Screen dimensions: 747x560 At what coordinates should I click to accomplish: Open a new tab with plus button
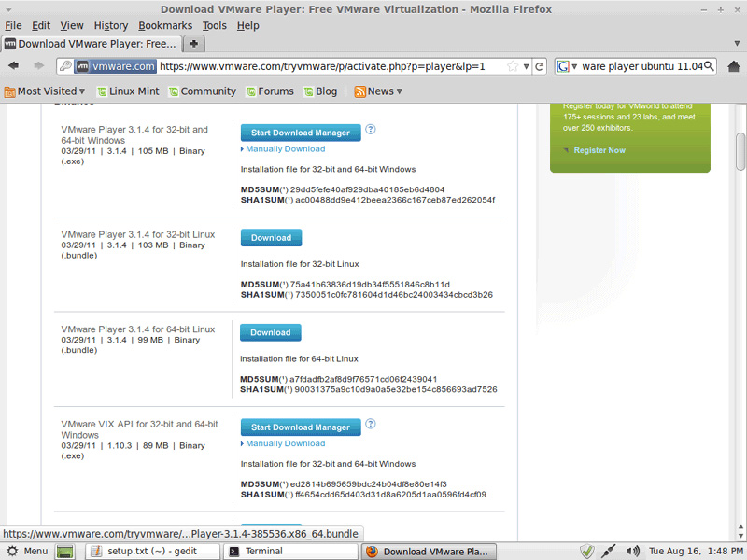[194, 44]
